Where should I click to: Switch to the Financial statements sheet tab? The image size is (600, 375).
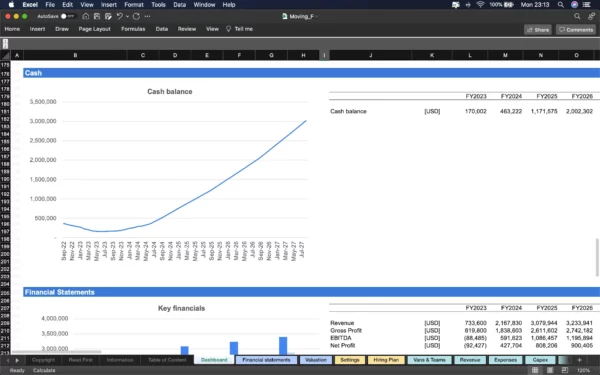[x=266, y=360]
